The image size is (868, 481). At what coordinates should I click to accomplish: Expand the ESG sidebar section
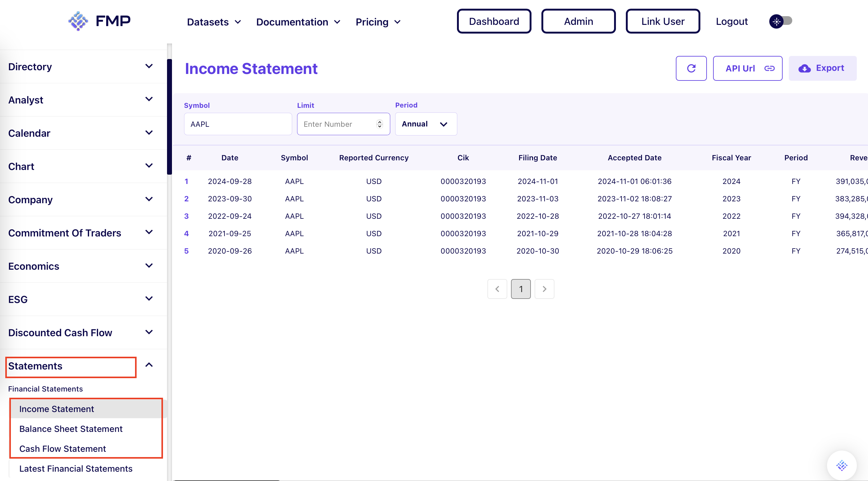tap(83, 299)
